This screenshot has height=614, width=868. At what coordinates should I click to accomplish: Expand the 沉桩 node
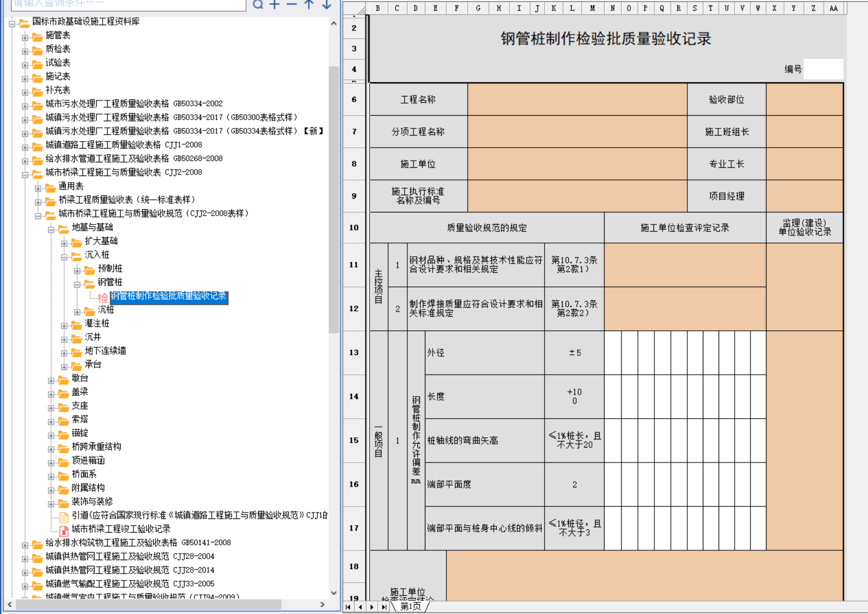(77, 312)
